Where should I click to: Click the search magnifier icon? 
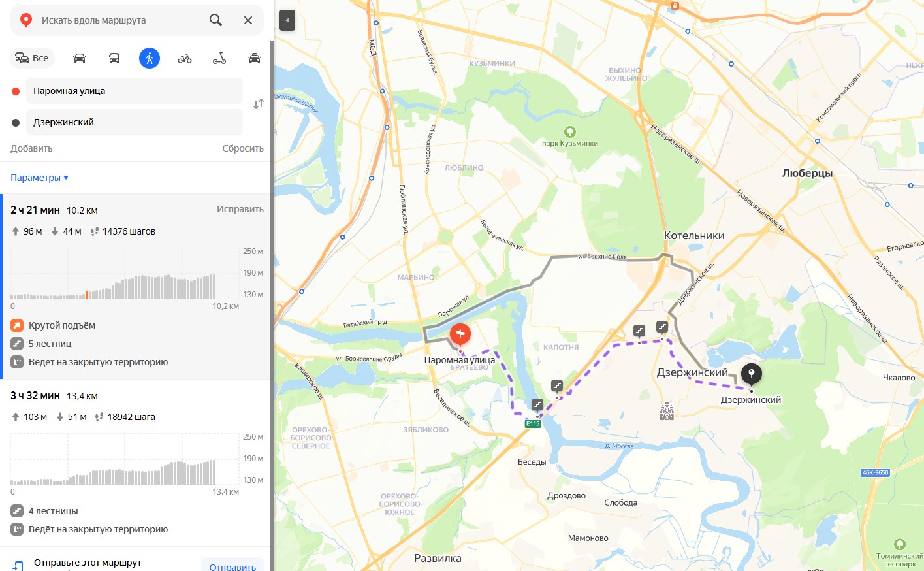click(x=215, y=20)
